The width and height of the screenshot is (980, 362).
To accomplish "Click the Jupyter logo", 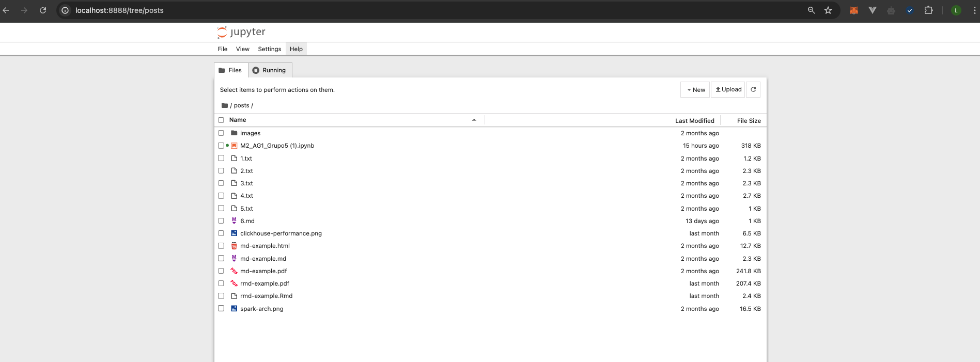I will coord(241,32).
